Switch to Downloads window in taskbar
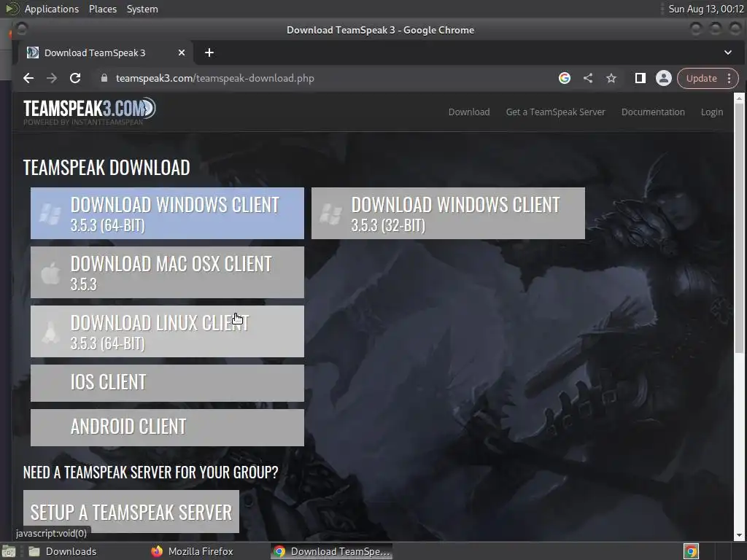 click(62, 551)
